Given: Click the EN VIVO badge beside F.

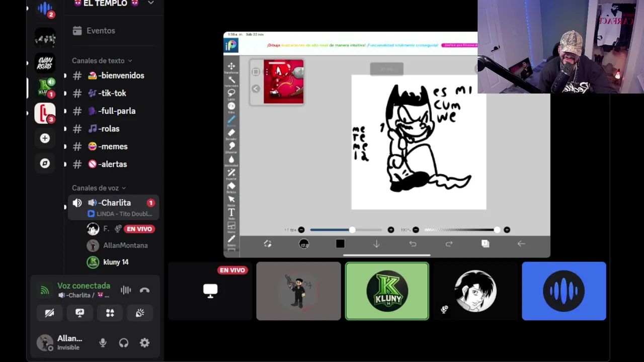Looking at the screenshot, I should pyautogui.click(x=139, y=229).
